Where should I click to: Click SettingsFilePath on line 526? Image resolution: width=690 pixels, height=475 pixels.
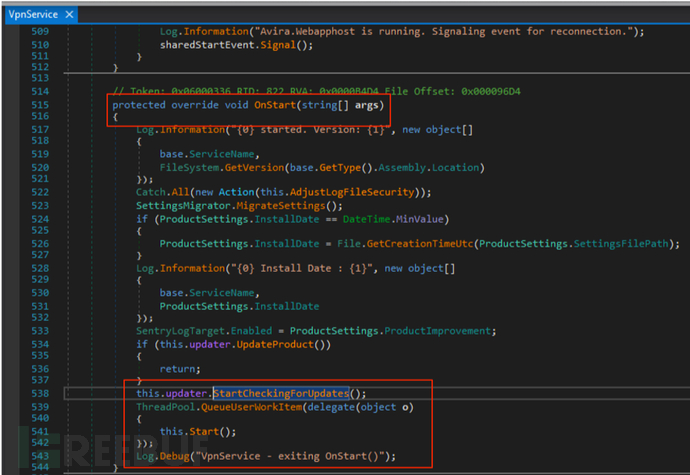point(621,243)
